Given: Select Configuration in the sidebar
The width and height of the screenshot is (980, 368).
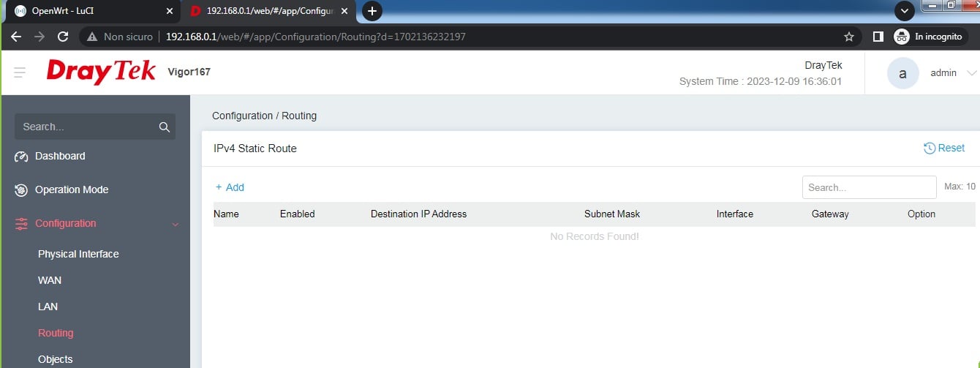Looking at the screenshot, I should click(65, 223).
